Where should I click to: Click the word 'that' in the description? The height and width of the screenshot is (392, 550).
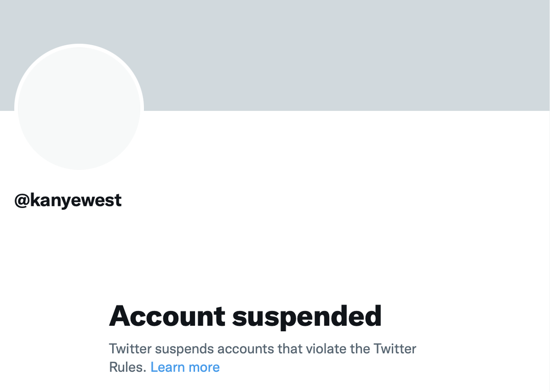coord(290,348)
